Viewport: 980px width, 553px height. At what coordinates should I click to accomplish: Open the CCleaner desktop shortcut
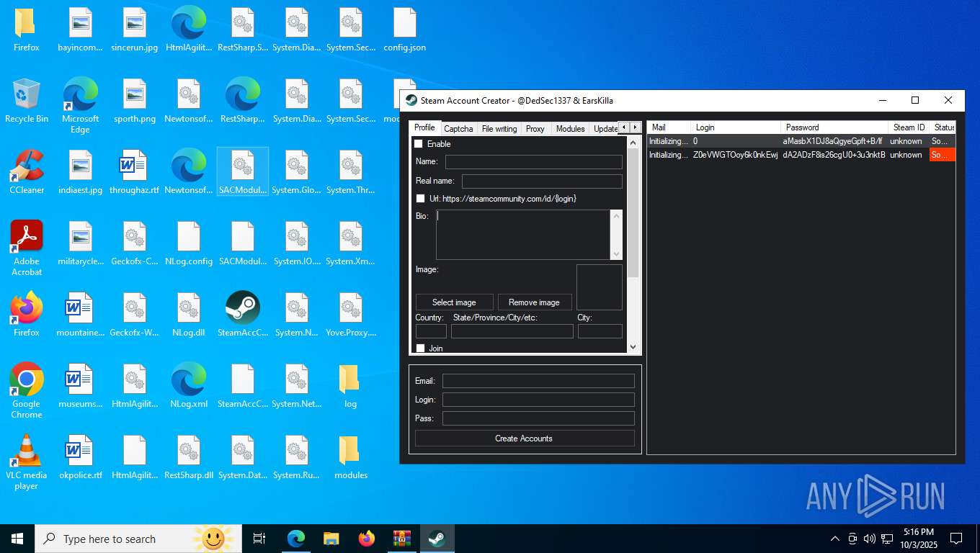point(27,172)
